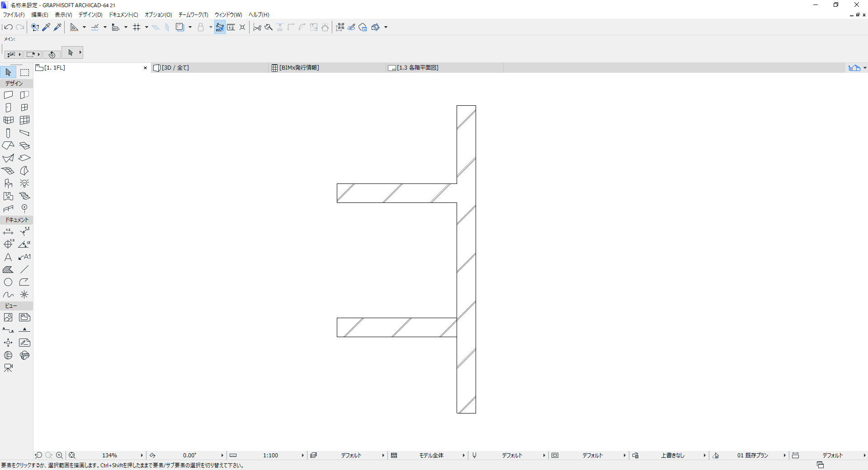Select the Lamp tool

[24, 183]
